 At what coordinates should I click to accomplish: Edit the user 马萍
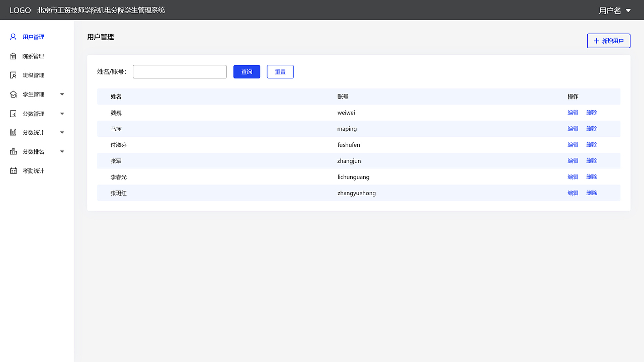tap(573, 129)
